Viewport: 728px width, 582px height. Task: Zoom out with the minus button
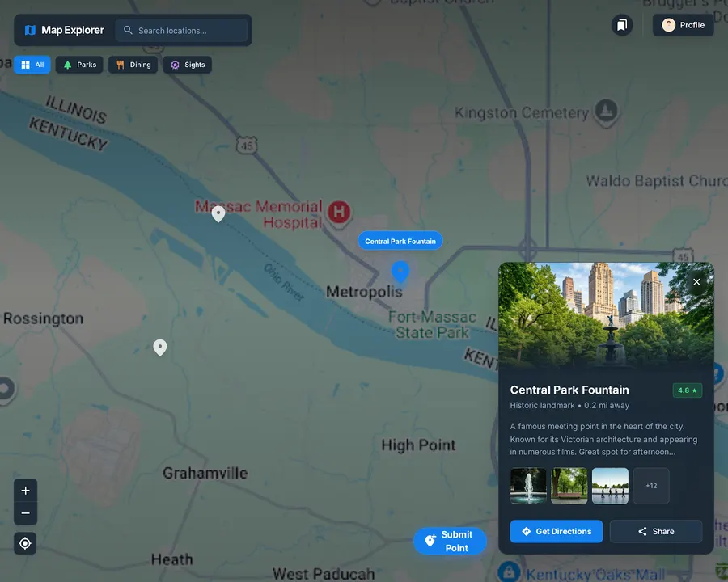26,513
